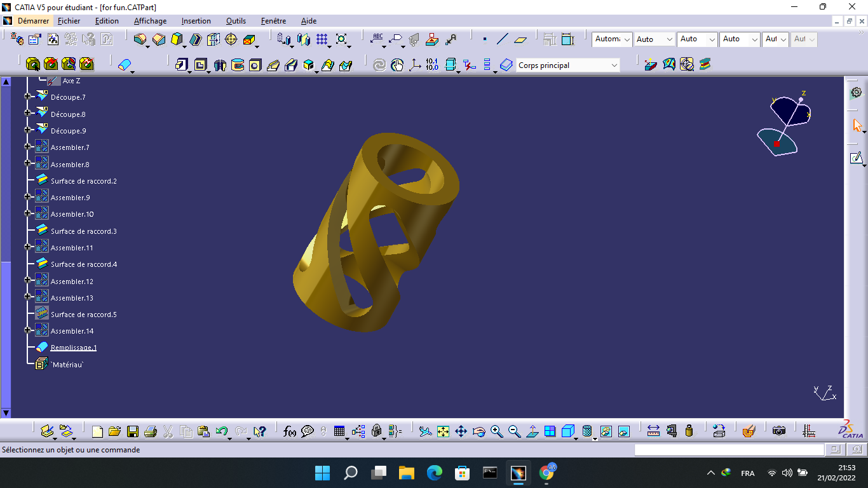Activate the Fit All In view icon
The height and width of the screenshot is (488, 868).
444,431
